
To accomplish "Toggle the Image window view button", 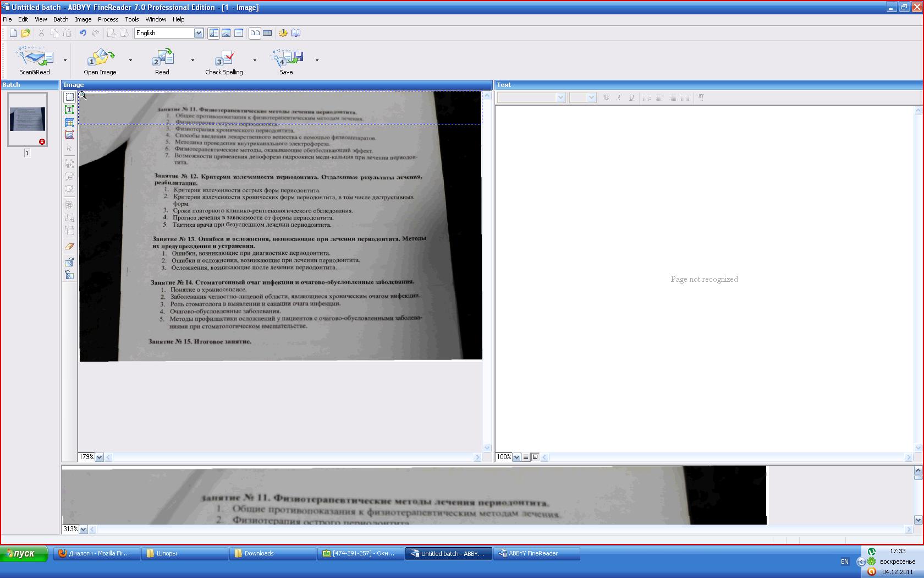I will (x=226, y=33).
